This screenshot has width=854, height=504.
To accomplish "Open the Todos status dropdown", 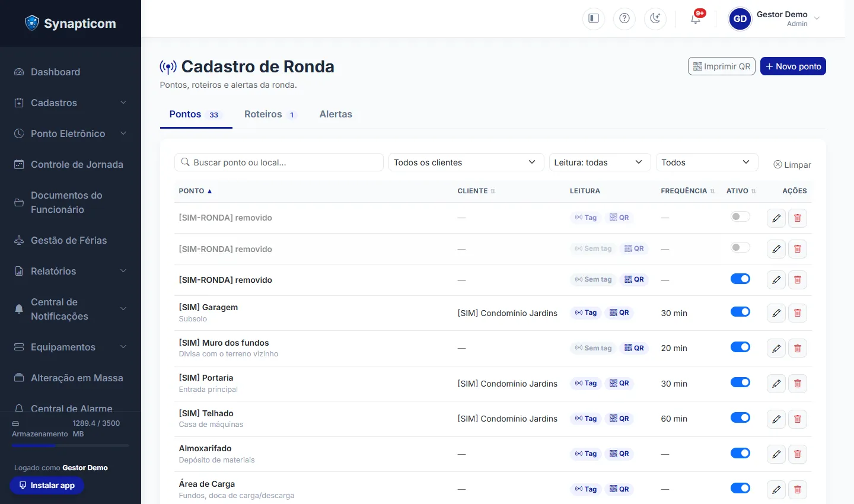I will pos(707,162).
